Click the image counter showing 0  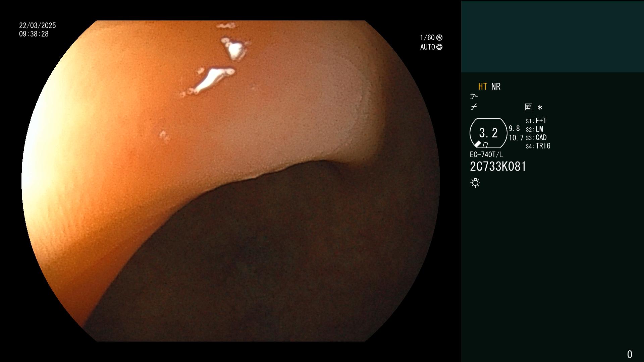(x=630, y=354)
